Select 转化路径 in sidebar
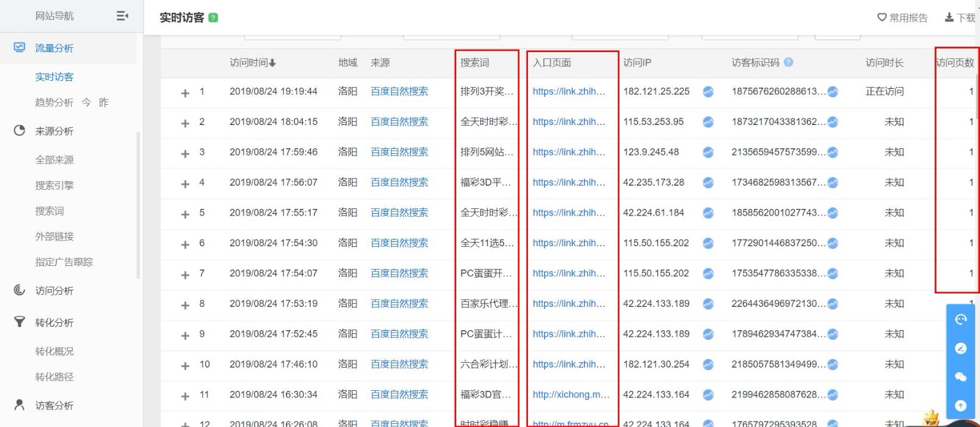Viewport: 980px width, 427px height. tap(55, 377)
